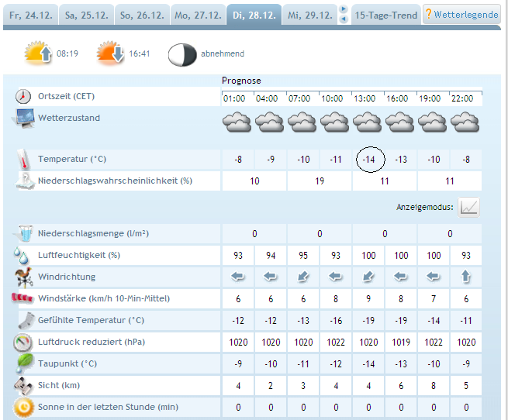Switch to the Sa, 25.12. tab
The image size is (508, 420).
click(x=87, y=15)
